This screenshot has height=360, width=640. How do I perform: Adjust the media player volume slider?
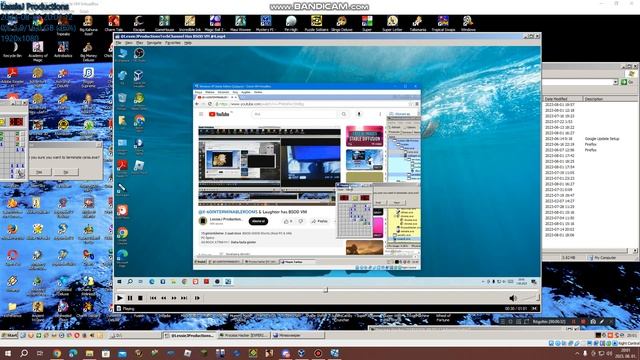pyautogui.click(x=530, y=298)
